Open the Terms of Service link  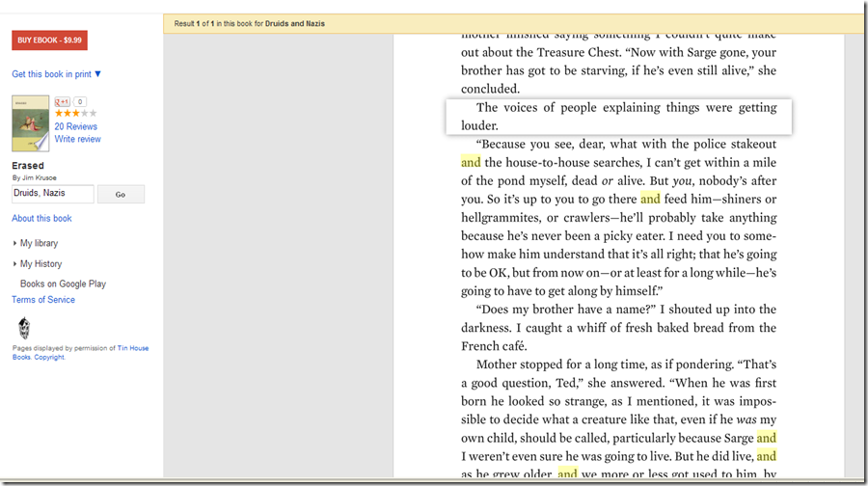point(43,300)
